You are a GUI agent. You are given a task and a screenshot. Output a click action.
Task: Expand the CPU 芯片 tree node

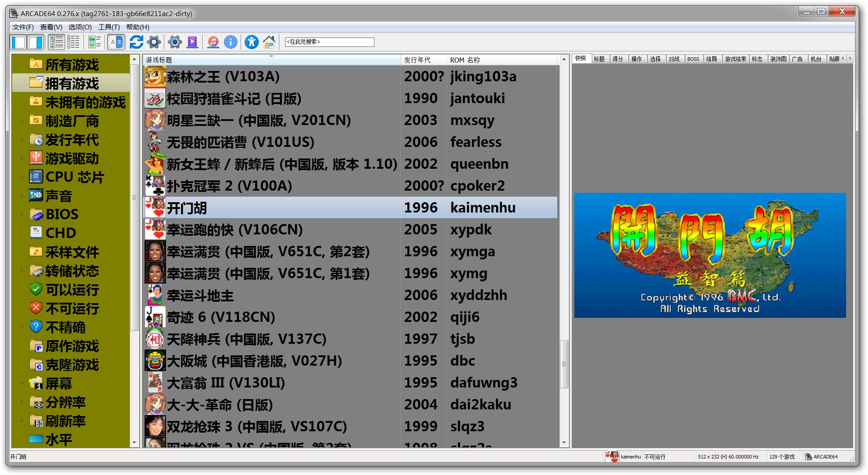coord(21,177)
